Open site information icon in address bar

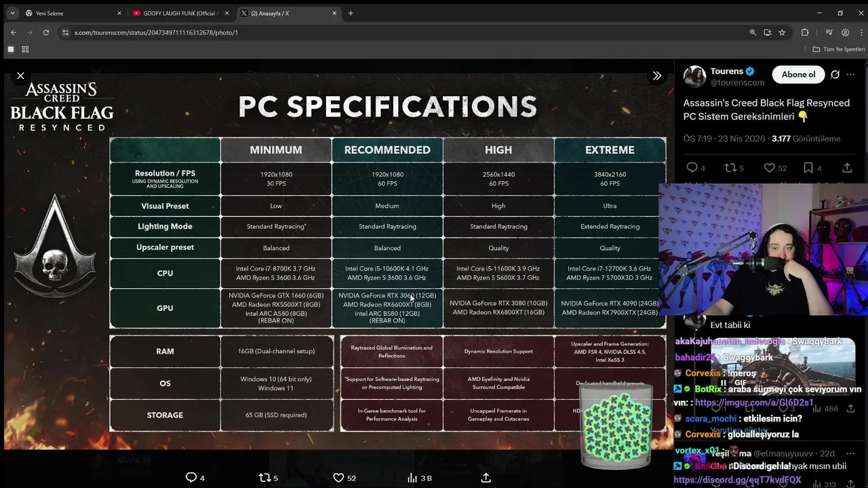(x=65, y=32)
